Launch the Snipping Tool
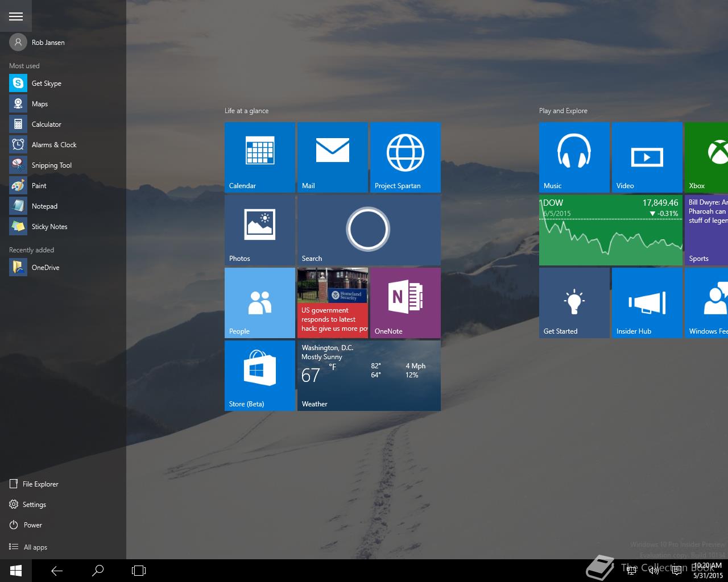 [63, 165]
